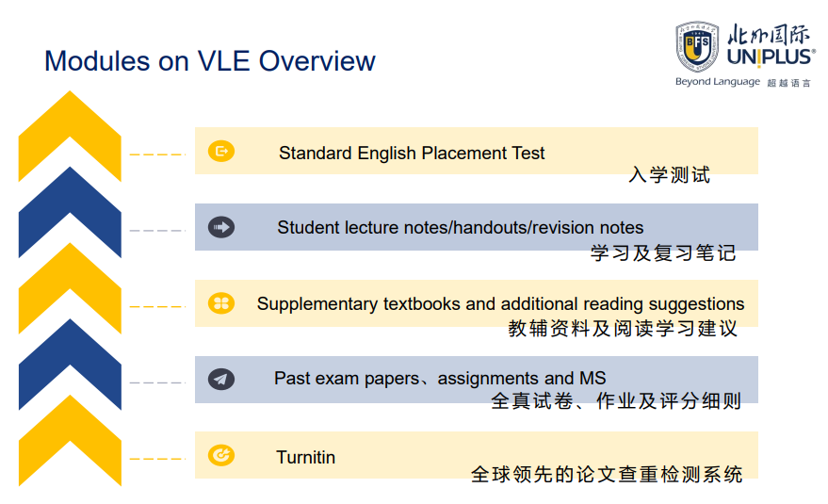Screen dimensions: 828x504
Task: Select the bottom yellow chevron arrow
Action: (x=70, y=441)
